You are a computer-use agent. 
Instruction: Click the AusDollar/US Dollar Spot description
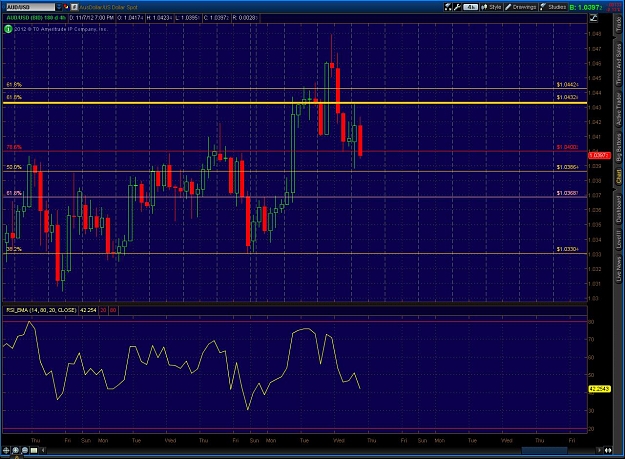pyautogui.click(x=108, y=7)
